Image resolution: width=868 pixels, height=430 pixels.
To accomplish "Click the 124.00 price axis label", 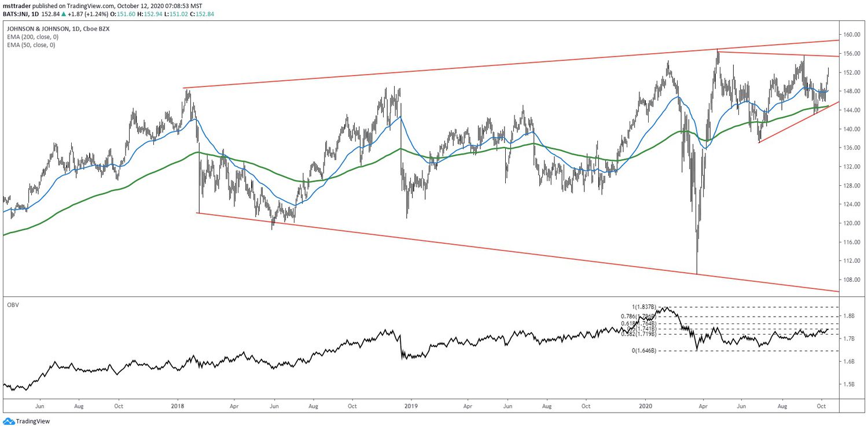I will (x=853, y=204).
